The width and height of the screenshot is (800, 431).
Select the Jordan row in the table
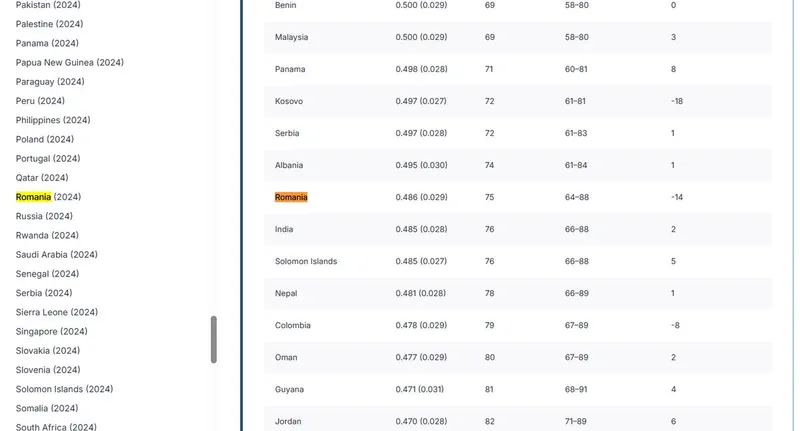coord(288,421)
